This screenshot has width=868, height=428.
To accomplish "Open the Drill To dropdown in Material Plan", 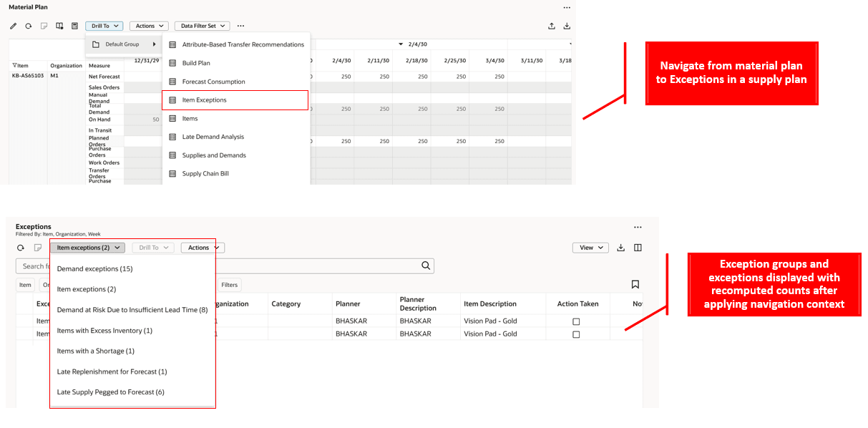I will point(104,26).
